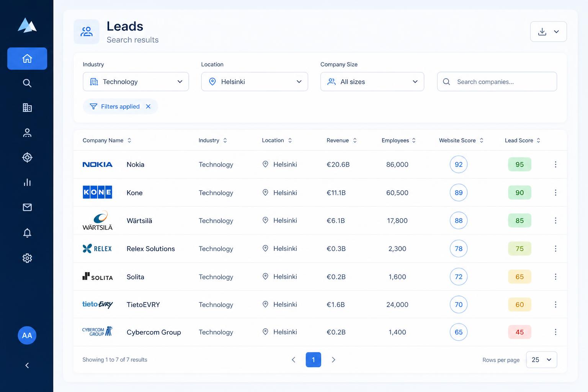The width and height of the screenshot is (588, 392).
Task: Click Solita's lead score 65 badge
Action: 519,277
